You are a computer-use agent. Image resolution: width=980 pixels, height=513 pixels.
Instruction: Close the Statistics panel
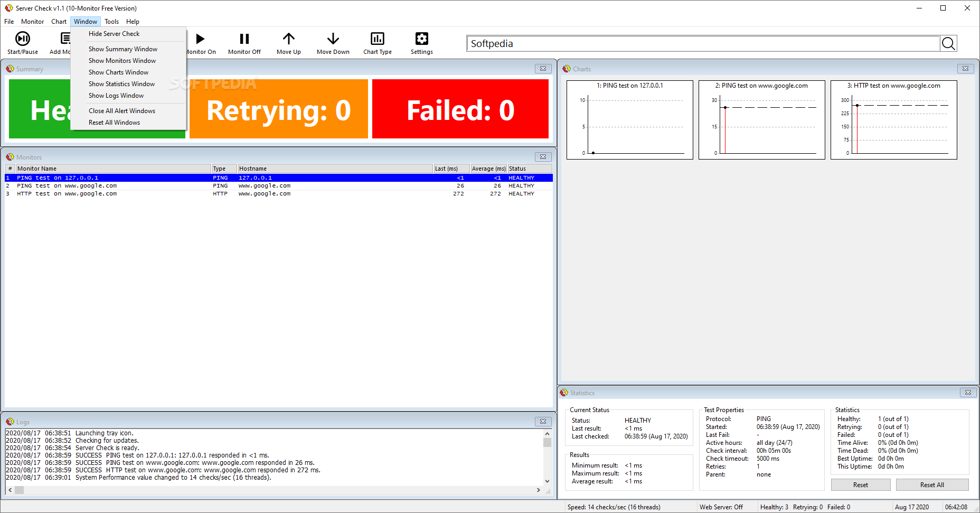point(968,393)
